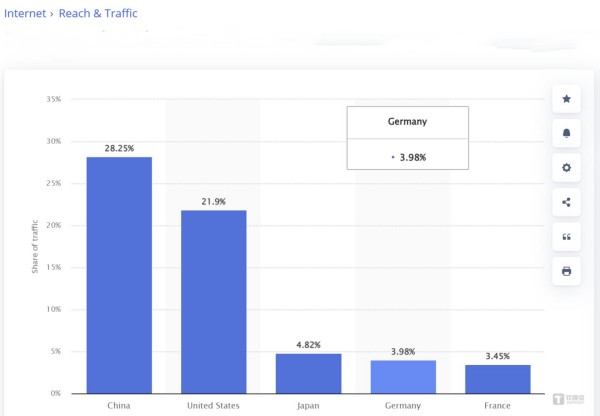Click the Japan axis label

click(x=308, y=406)
